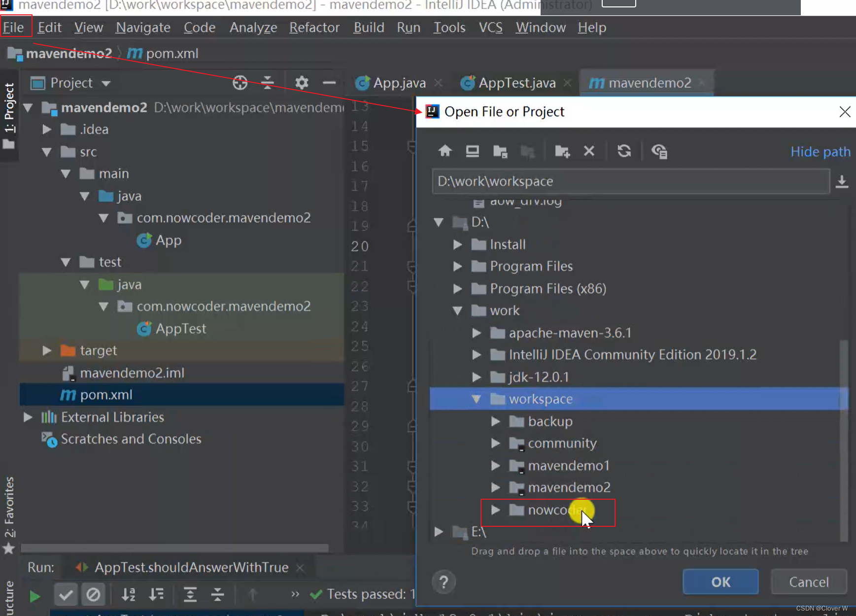This screenshot has height=616, width=856.
Task: Select the mavendemo1 folder in dialog
Action: pyautogui.click(x=569, y=466)
